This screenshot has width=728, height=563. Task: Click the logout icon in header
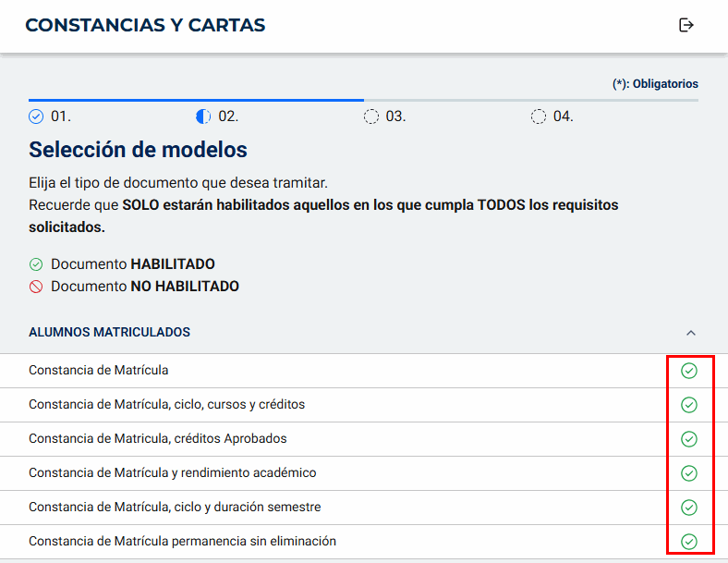[x=686, y=25]
